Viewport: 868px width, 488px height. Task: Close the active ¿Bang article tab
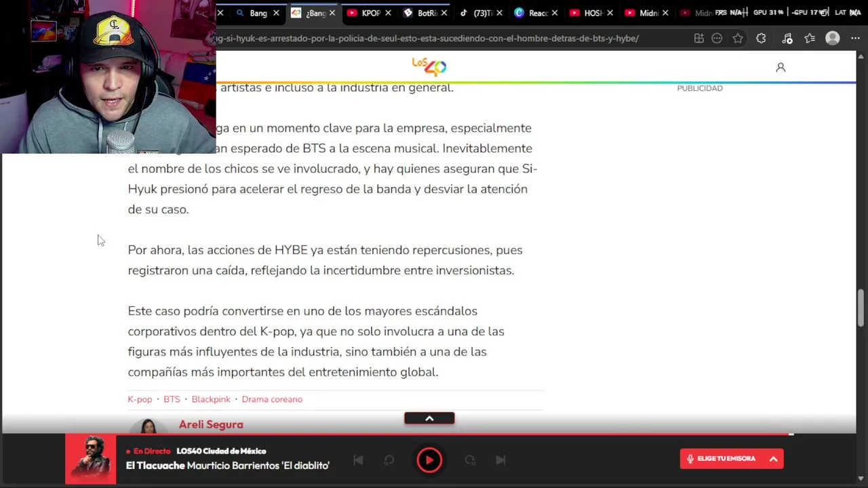click(x=332, y=13)
